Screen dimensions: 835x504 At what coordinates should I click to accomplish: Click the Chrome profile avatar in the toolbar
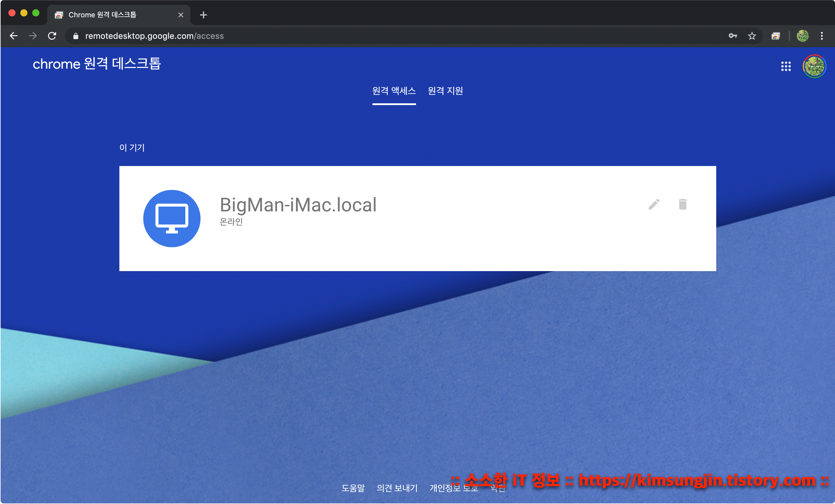[802, 36]
